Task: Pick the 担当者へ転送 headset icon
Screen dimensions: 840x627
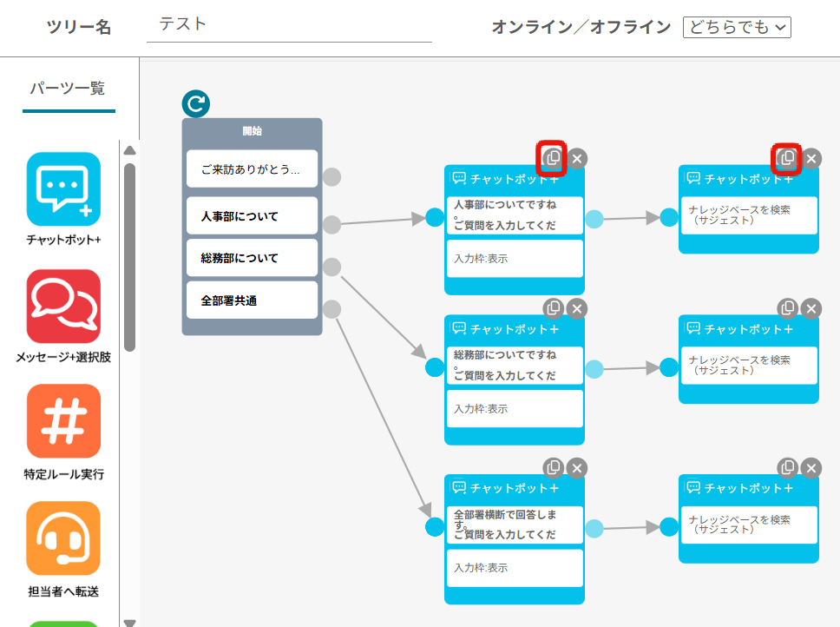Action: pos(63,538)
